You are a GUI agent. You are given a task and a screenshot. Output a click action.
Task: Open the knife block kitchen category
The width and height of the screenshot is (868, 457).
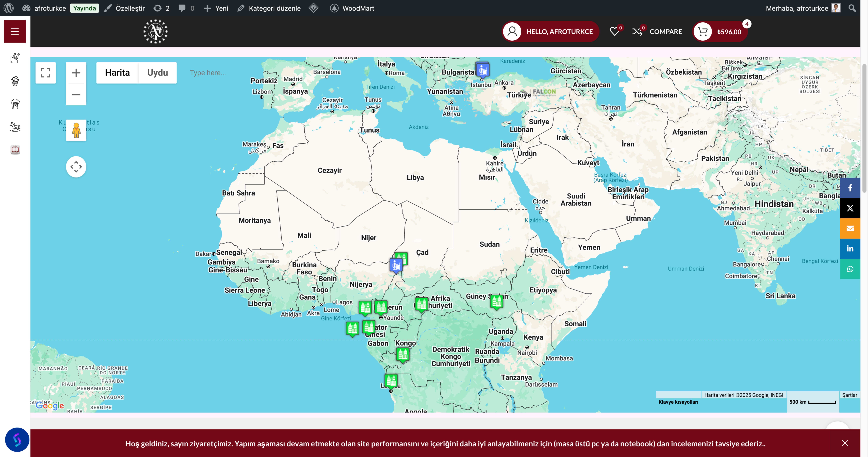coord(15,58)
